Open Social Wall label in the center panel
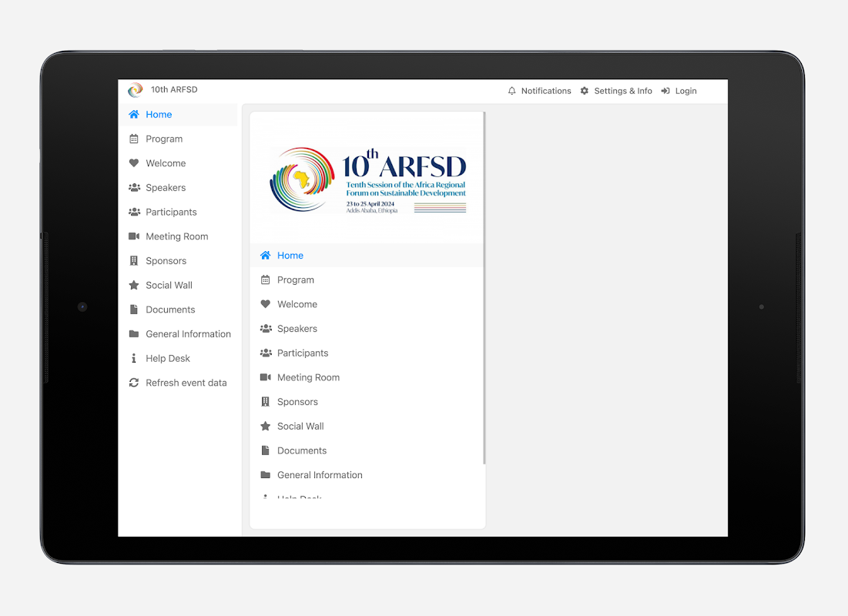848x616 pixels. click(300, 426)
